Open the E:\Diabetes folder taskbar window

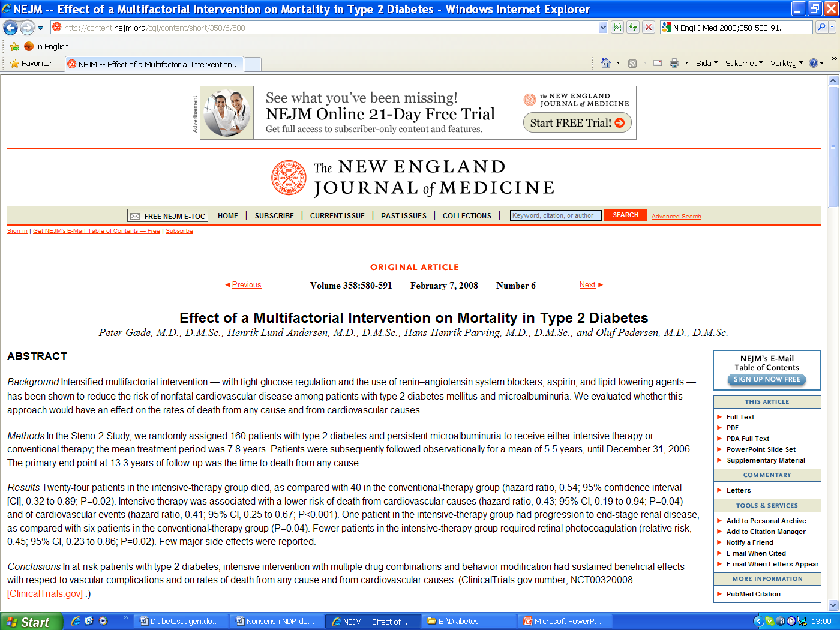click(468, 622)
